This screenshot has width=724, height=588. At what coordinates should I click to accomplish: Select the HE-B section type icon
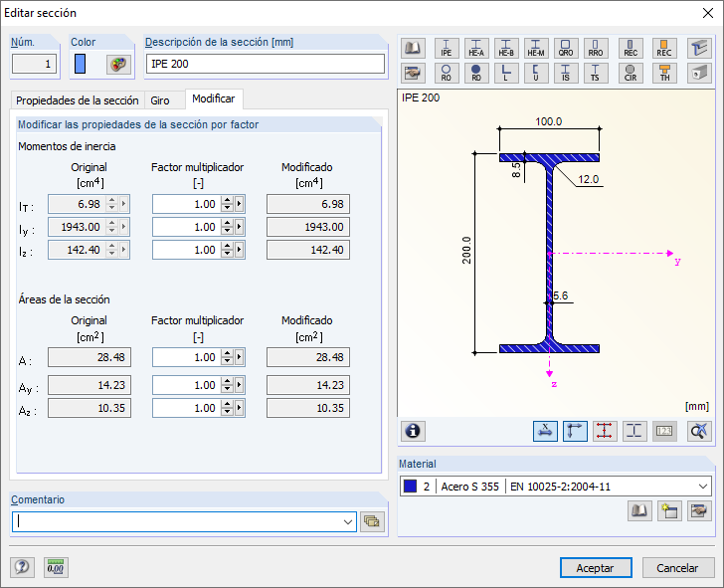[x=506, y=48]
